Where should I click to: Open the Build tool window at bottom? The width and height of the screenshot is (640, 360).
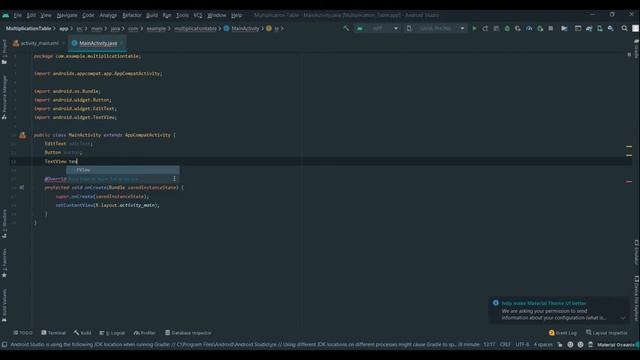point(82,333)
